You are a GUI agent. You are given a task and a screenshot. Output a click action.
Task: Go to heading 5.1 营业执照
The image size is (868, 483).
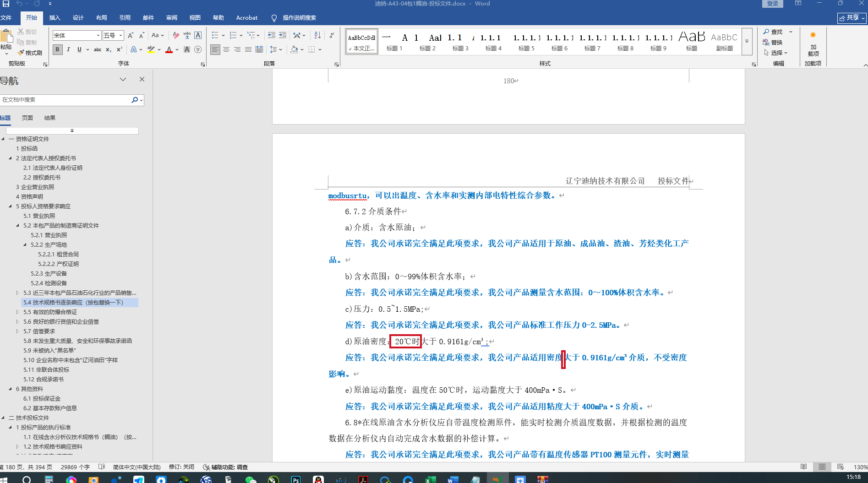pos(39,216)
